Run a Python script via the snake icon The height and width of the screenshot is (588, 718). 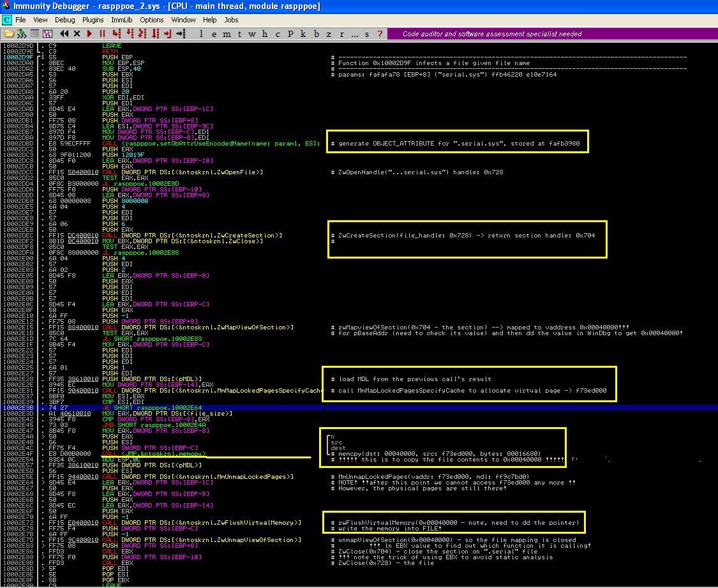pyautogui.click(x=22, y=34)
